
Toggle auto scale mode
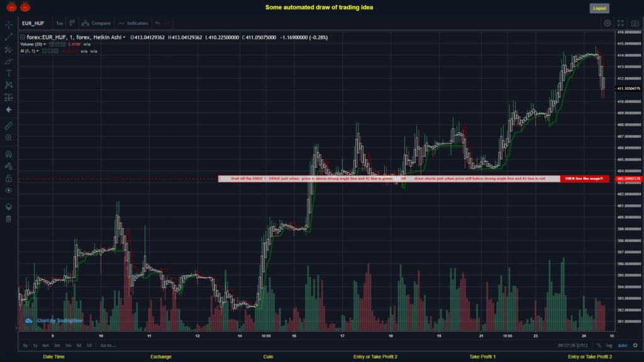pyautogui.click(x=623, y=346)
